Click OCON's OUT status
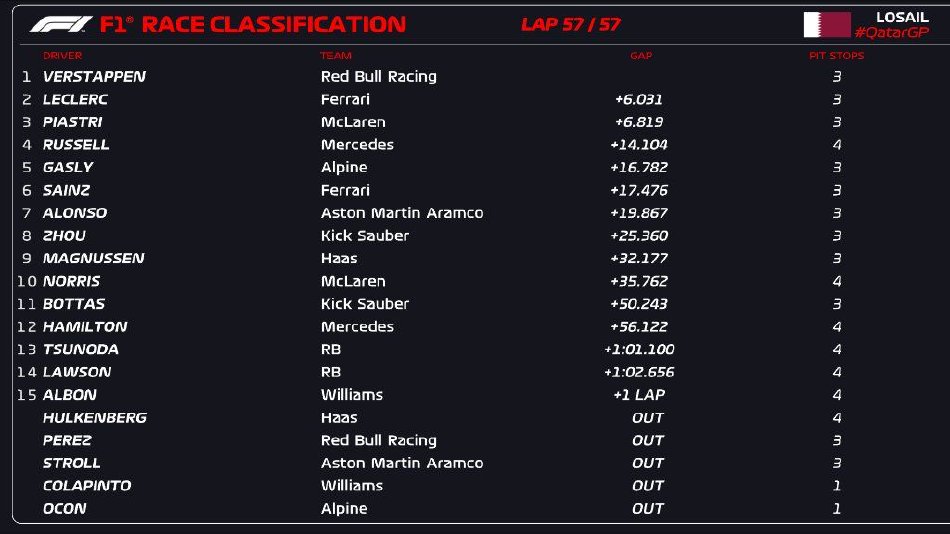Viewport: 950px width, 534px height. pos(648,509)
